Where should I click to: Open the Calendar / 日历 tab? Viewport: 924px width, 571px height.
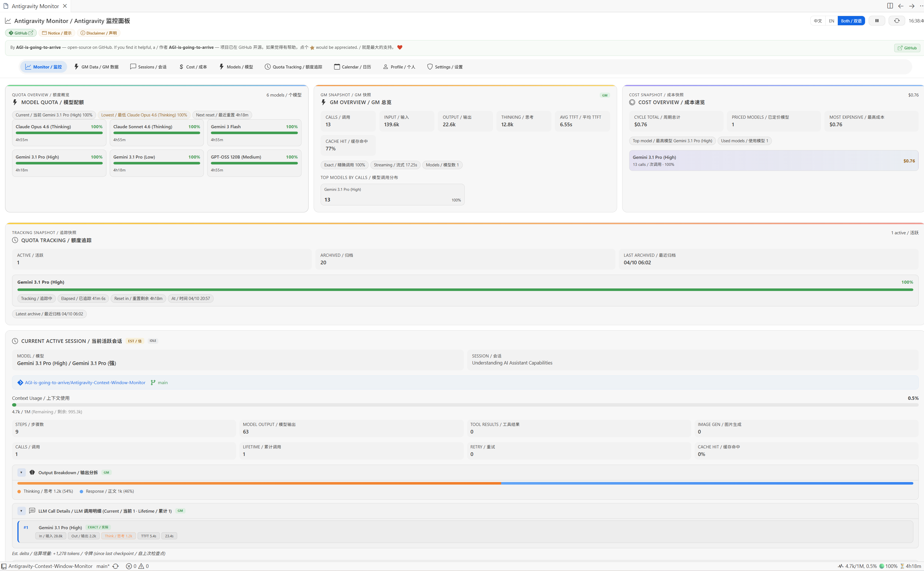[x=352, y=67]
